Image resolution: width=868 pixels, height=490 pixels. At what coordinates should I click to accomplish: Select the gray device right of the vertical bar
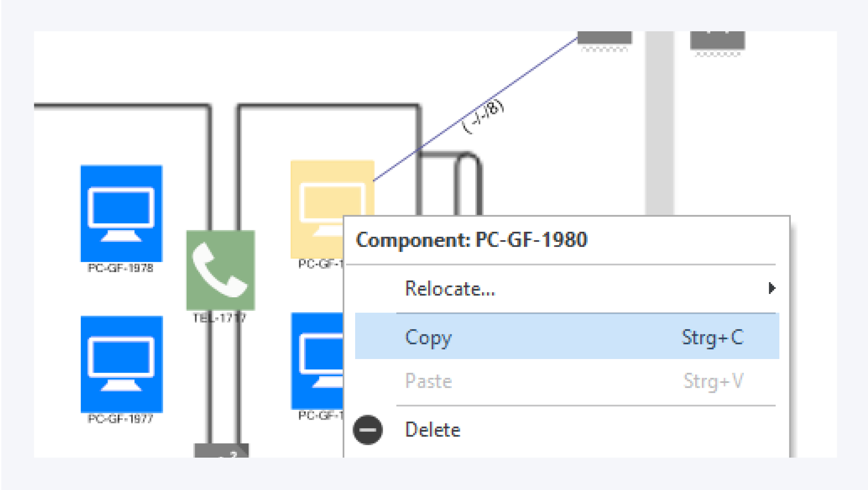coord(717,40)
